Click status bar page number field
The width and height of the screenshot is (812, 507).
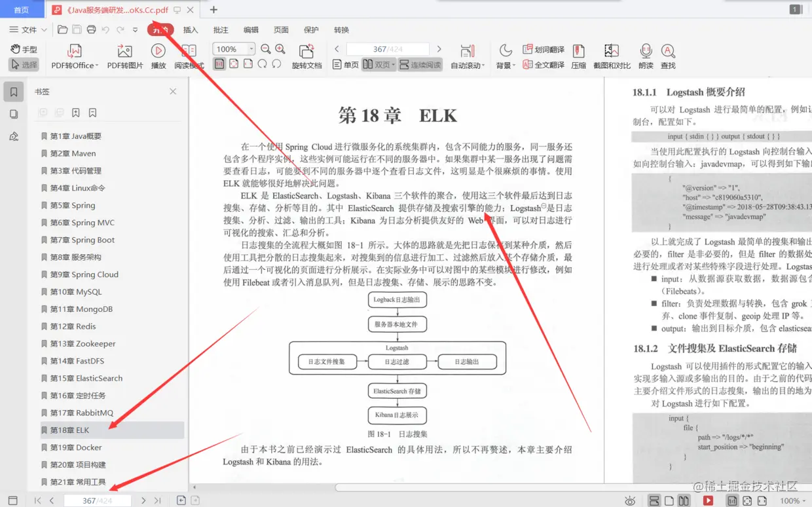pyautogui.click(x=98, y=500)
